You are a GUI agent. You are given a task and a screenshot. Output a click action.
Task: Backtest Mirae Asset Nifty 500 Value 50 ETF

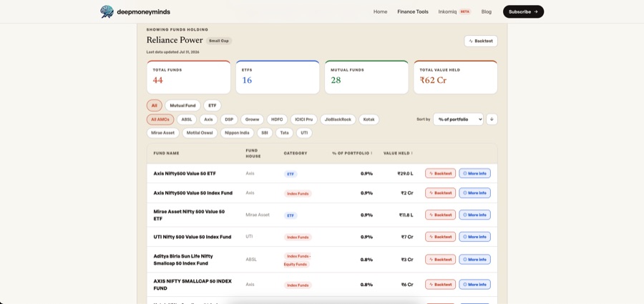pyautogui.click(x=440, y=215)
